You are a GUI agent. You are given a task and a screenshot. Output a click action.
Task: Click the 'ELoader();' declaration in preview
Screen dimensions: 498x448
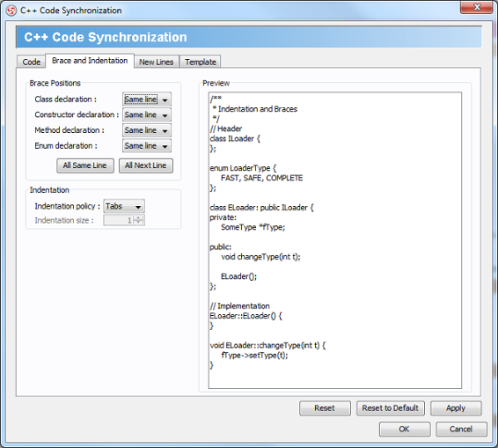[x=238, y=276]
